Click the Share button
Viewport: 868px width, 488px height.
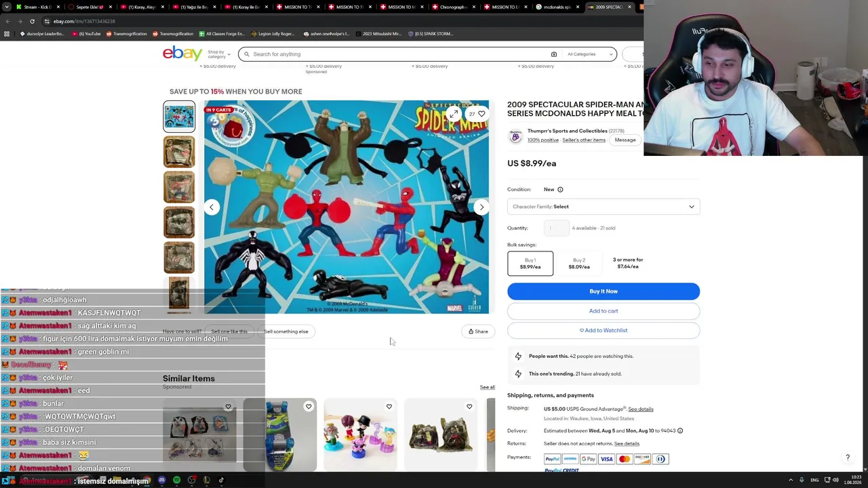click(x=478, y=331)
